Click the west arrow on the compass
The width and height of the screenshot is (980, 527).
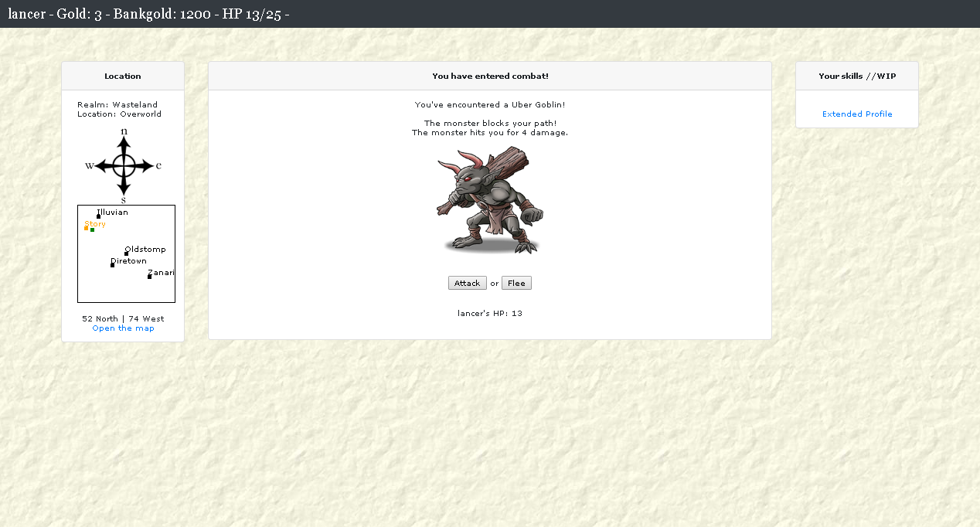100,165
